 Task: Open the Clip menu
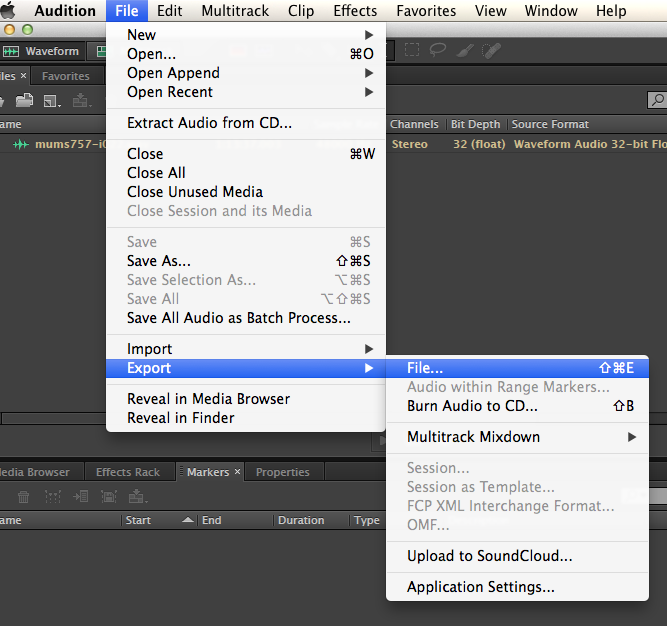coord(301,11)
